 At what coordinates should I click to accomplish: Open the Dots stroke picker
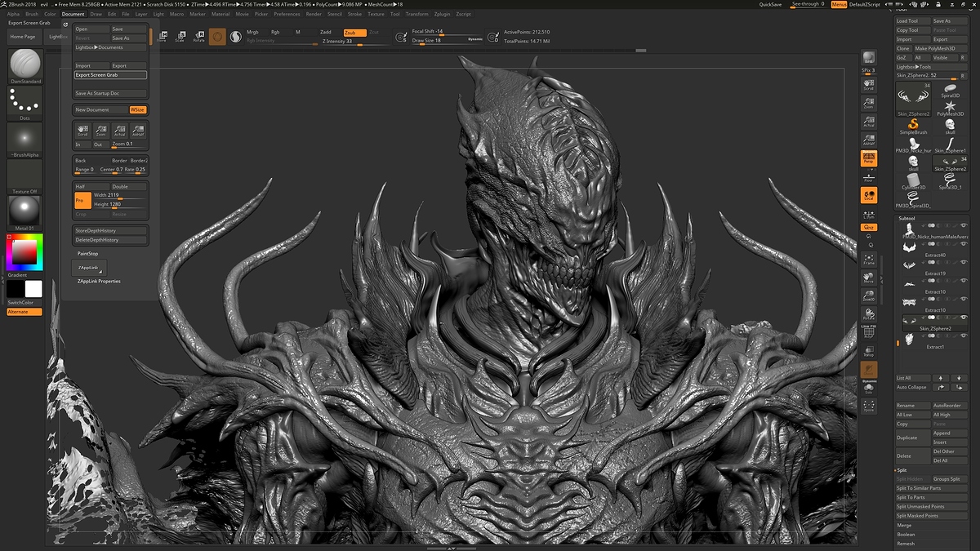[24, 102]
